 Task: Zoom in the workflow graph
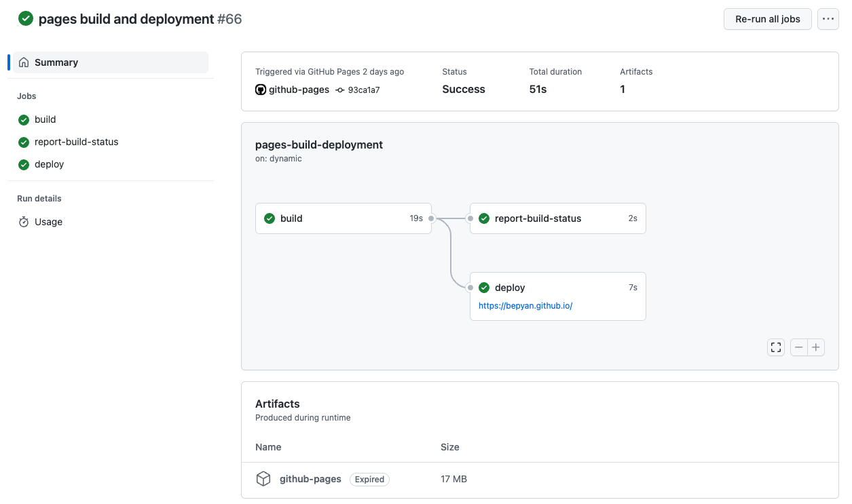point(816,347)
